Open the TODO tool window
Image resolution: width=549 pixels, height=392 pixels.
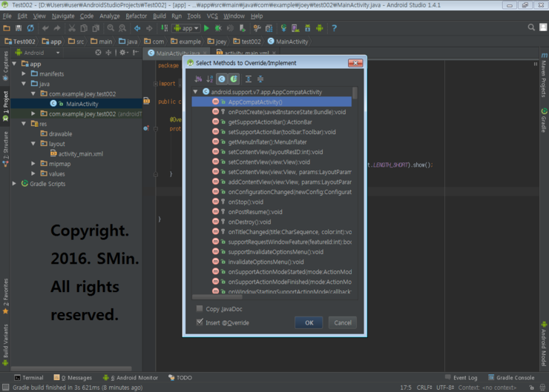pos(180,378)
